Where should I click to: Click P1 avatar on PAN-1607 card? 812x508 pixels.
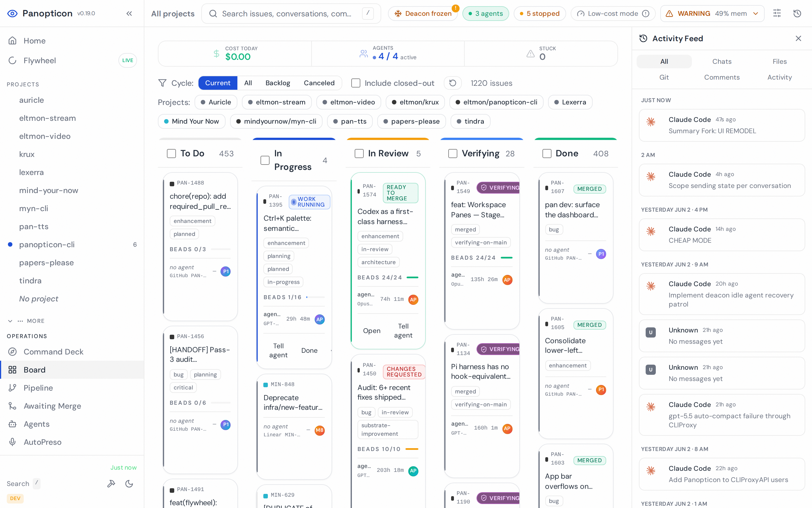point(601,254)
